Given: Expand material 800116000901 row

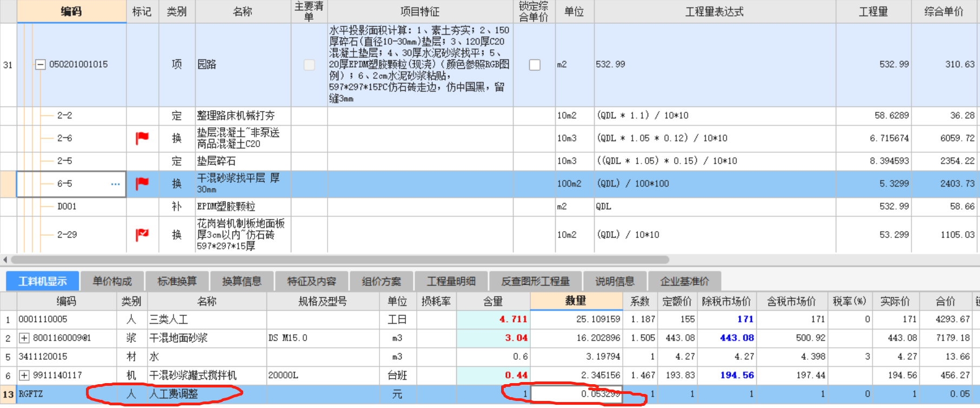Looking at the screenshot, I should [24, 338].
